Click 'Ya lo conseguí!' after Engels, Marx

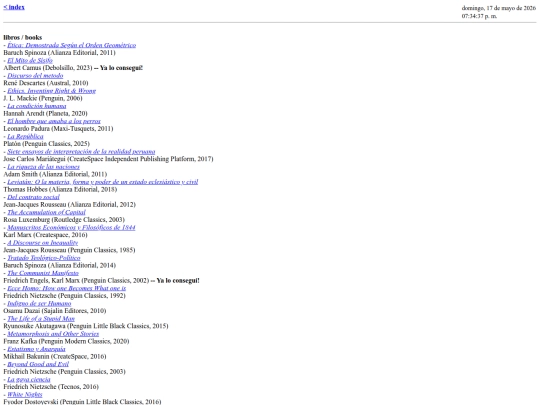click(x=178, y=280)
